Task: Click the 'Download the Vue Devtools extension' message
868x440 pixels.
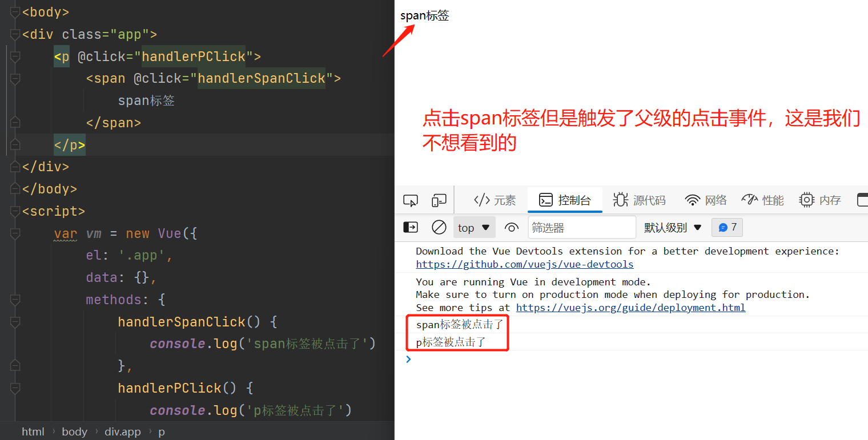Action: coord(628,251)
